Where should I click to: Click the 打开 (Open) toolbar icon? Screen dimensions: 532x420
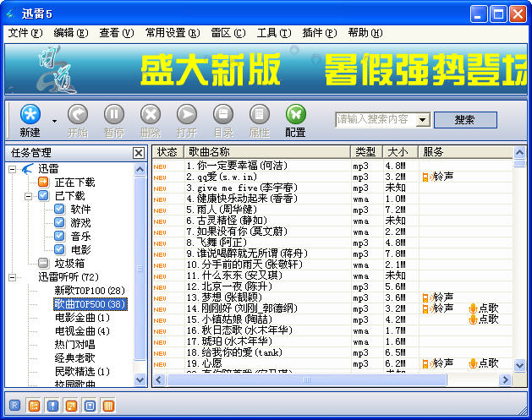point(187,114)
